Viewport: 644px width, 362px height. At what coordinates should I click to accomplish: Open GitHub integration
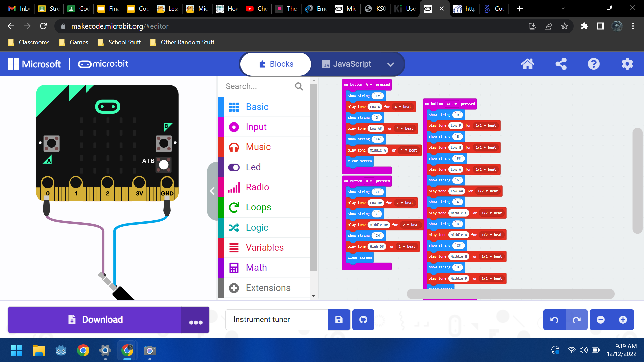pos(363,319)
